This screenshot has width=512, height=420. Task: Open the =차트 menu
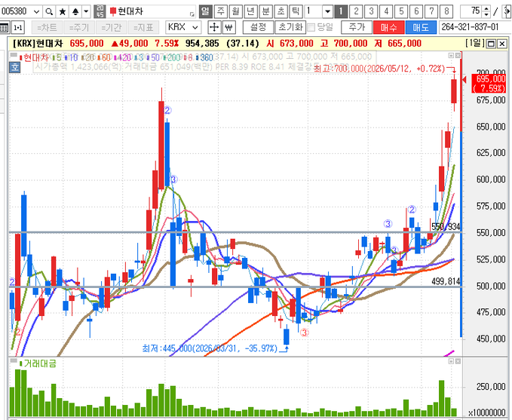(47, 27)
